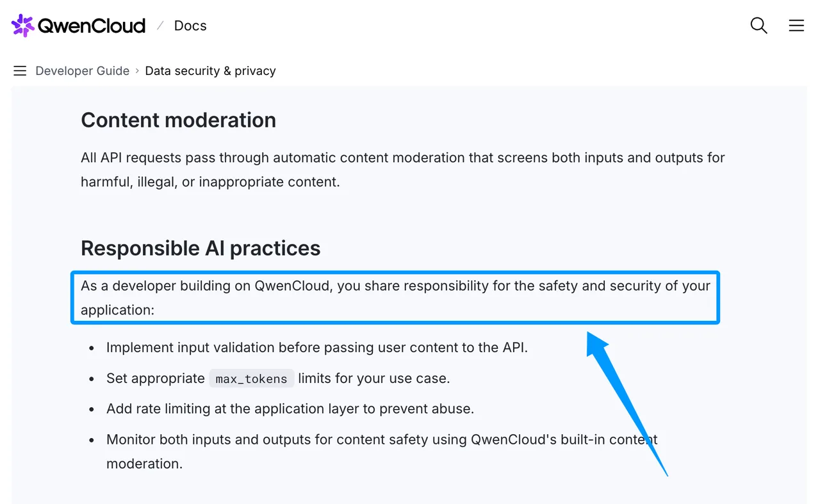The image size is (820, 504).
Task: Open search with the magnifier icon
Action: [x=758, y=26]
